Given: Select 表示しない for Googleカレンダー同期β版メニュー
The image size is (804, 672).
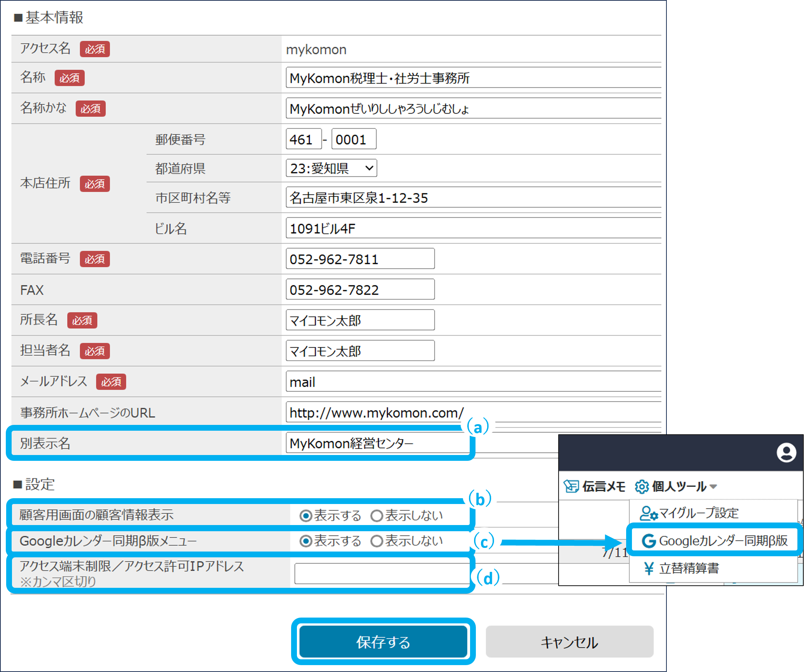Looking at the screenshot, I should [377, 541].
